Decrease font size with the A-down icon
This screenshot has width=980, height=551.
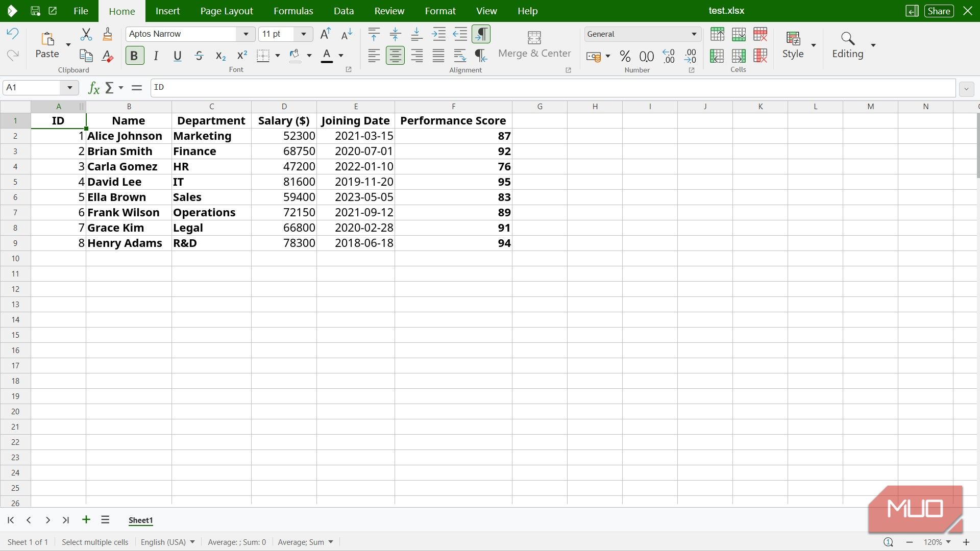point(347,34)
